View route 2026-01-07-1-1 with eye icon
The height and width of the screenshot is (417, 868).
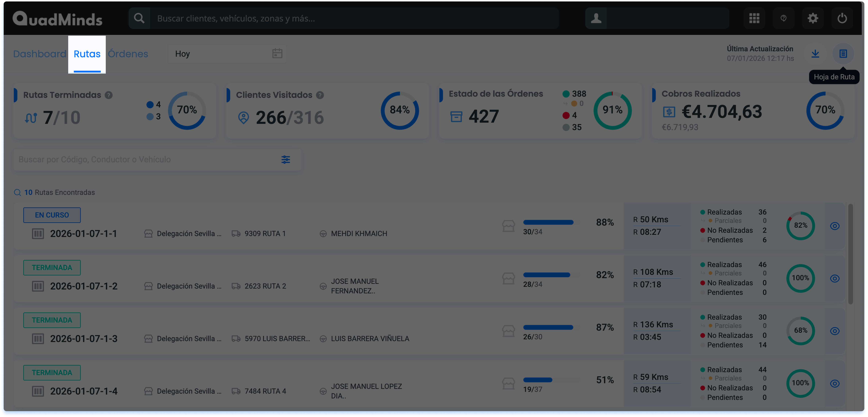(834, 226)
